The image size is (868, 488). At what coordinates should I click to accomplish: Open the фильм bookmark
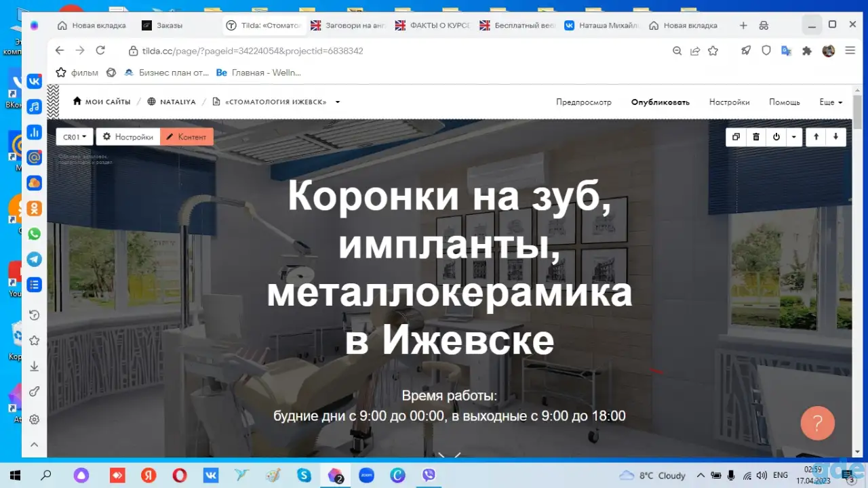pyautogui.click(x=77, y=73)
